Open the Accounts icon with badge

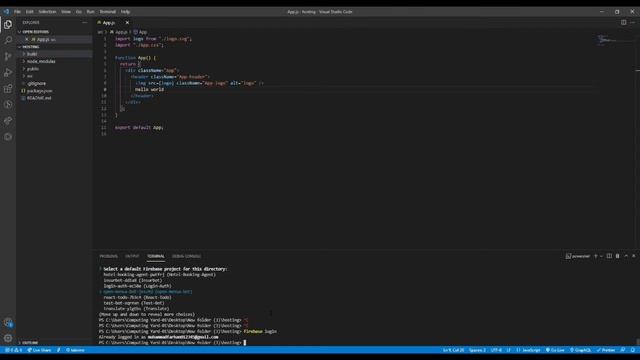click(8, 322)
